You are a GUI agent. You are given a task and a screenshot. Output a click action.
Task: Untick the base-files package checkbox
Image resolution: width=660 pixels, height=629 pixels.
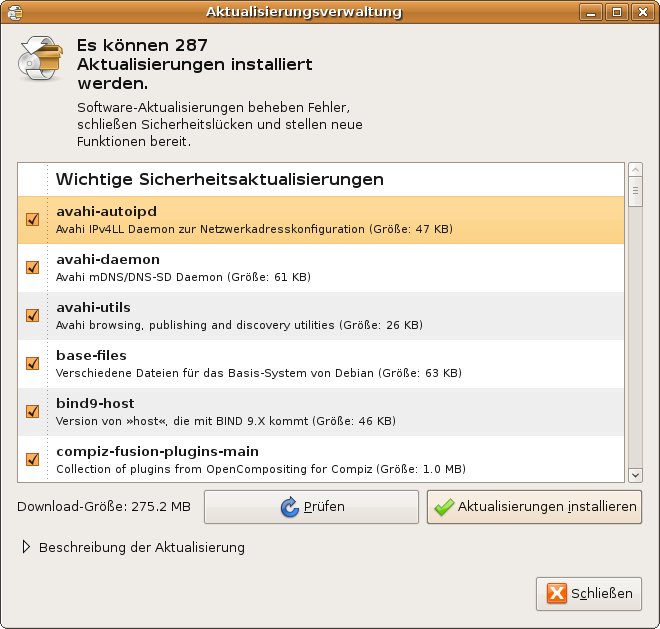pos(32,363)
